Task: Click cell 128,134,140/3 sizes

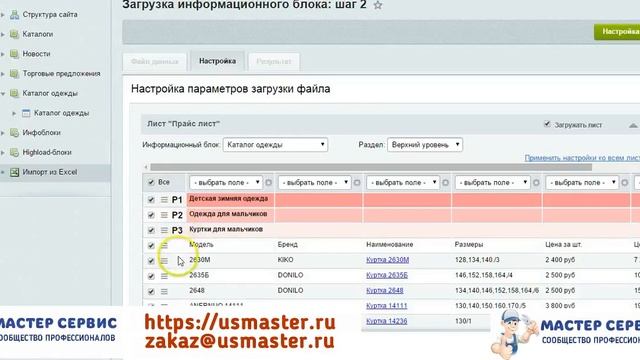Action: pyautogui.click(x=477, y=260)
